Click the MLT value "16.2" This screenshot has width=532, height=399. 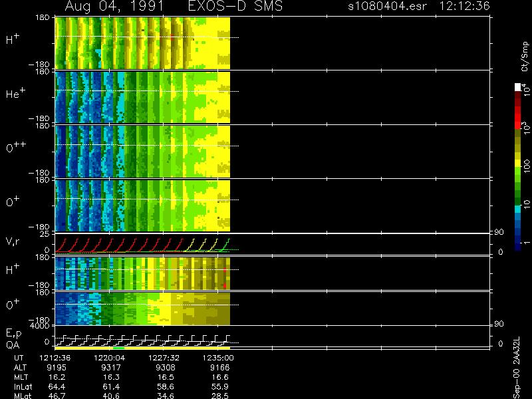[58, 377]
